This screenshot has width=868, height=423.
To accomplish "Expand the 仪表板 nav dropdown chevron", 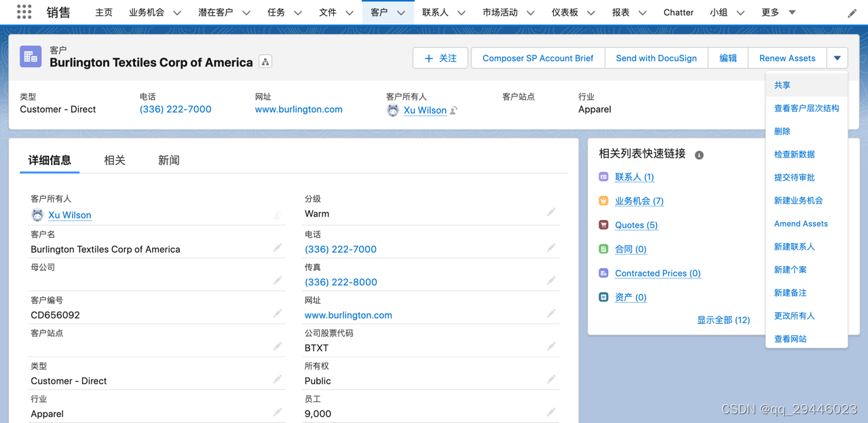I will 591,13.
